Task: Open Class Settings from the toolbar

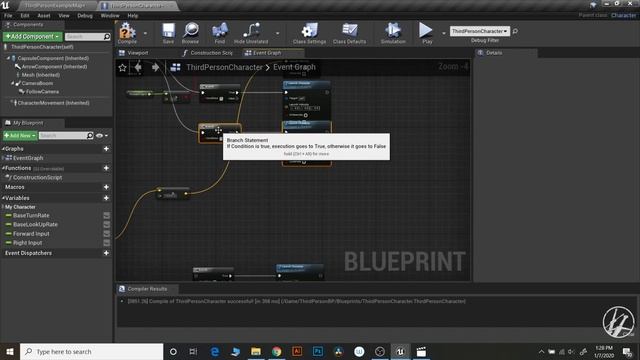Action: [x=309, y=33]
